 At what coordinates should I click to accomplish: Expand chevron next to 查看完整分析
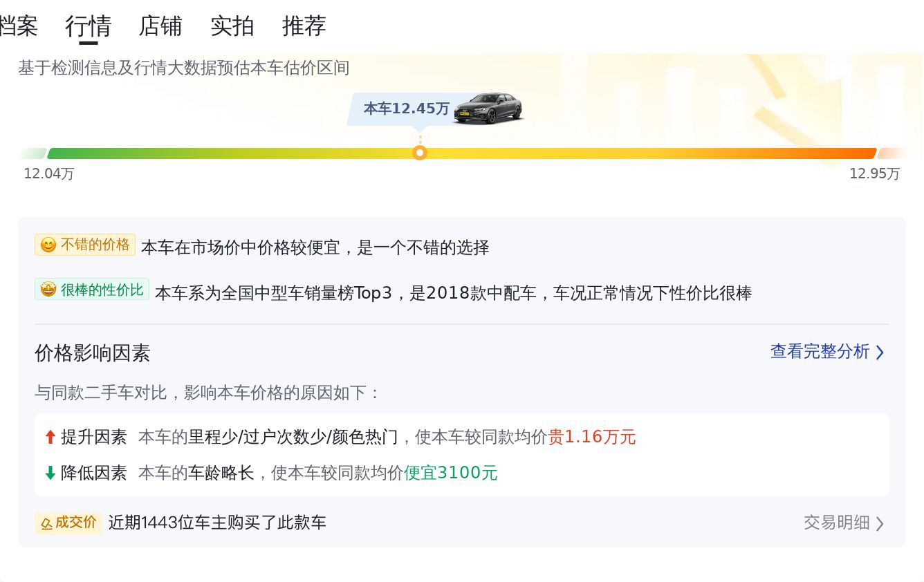click(880, 353)
